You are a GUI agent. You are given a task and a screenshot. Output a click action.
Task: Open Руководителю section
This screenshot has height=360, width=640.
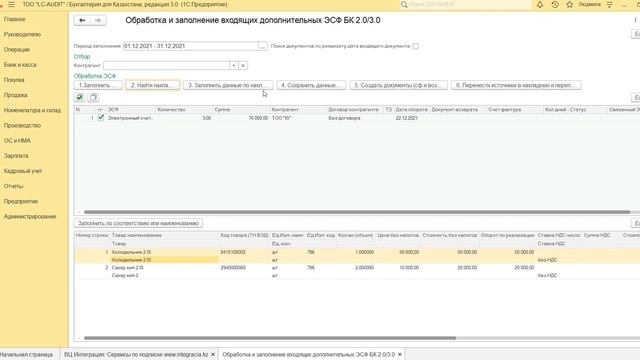(x=22, y=34)
